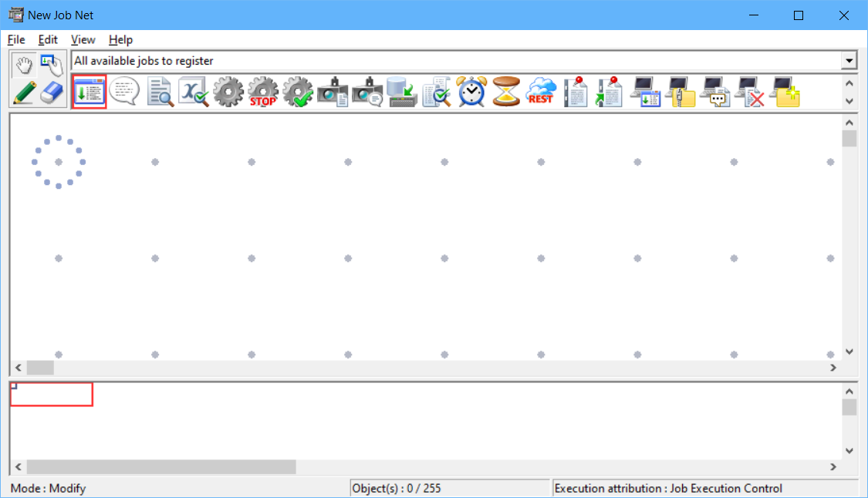This screenshot has height=498, width=868.
Task: Click the camera with speech bubble icon
Action: (x=367, y=92)
